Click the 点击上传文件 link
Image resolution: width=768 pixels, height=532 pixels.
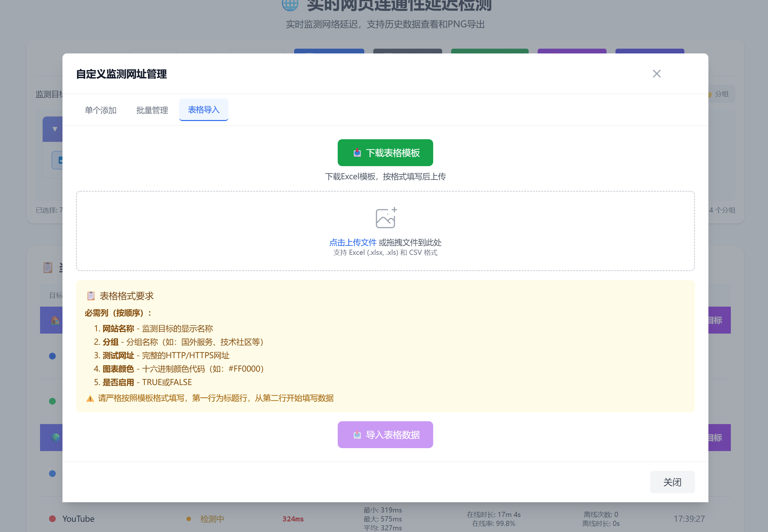pyautogui.click(x=353, y=242)
